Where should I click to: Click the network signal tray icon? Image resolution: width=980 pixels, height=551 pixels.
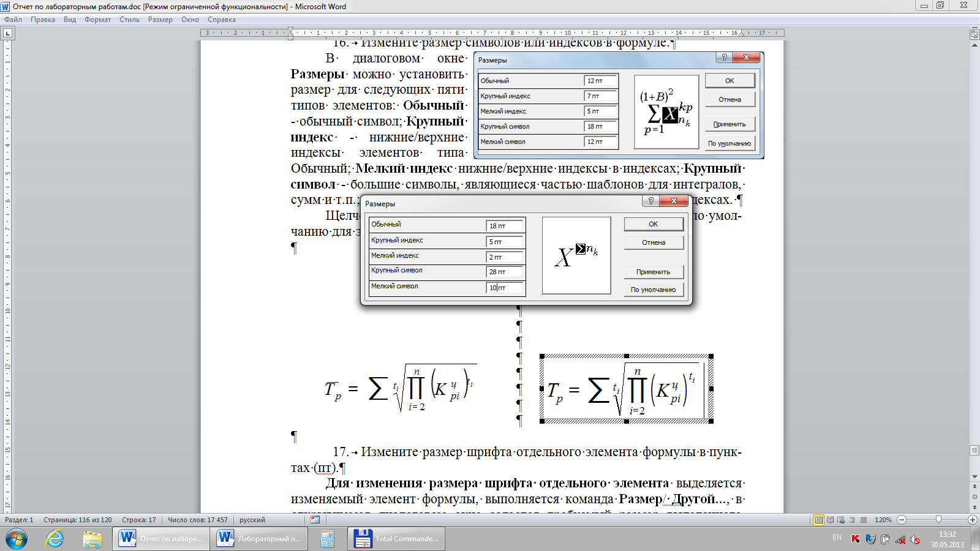click(900, 539)
